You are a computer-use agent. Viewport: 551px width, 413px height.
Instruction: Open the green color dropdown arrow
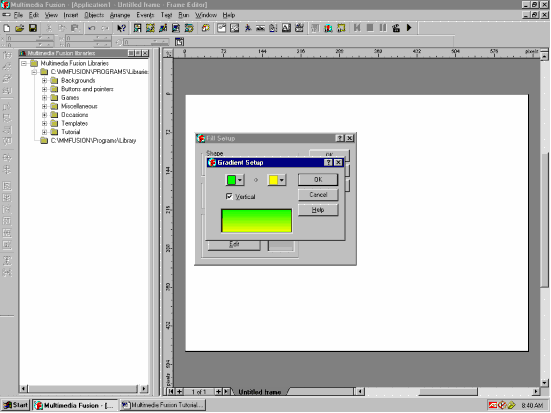click(x=240, y=180)
